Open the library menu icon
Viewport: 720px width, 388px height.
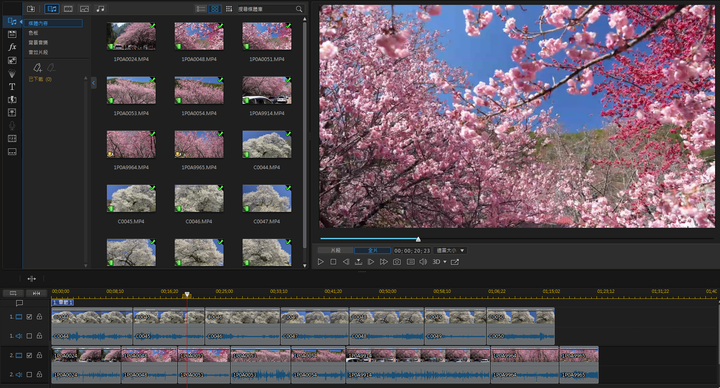click(229, 9)
